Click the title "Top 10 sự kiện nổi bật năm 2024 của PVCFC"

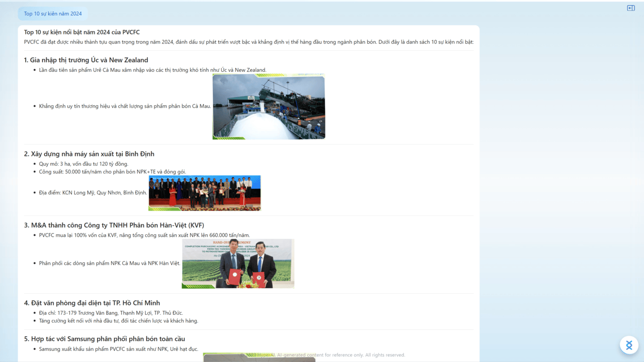[x=82, y=32]
